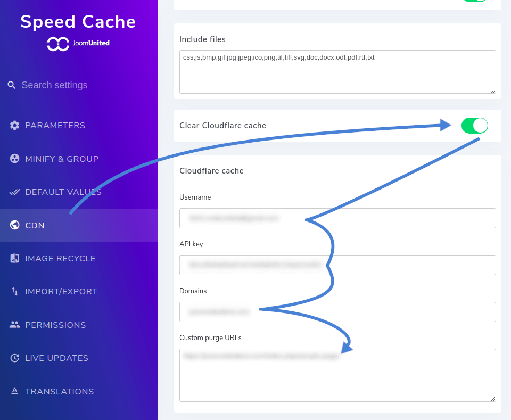Click the Minify & Group icon
The width and height of the screenshot is (511, 420).
(x=15, y=159)
